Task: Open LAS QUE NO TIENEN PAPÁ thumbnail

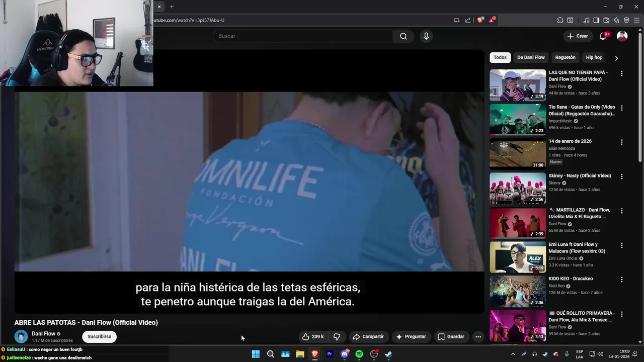Action: pyautogui.click(x=518, y=85)
